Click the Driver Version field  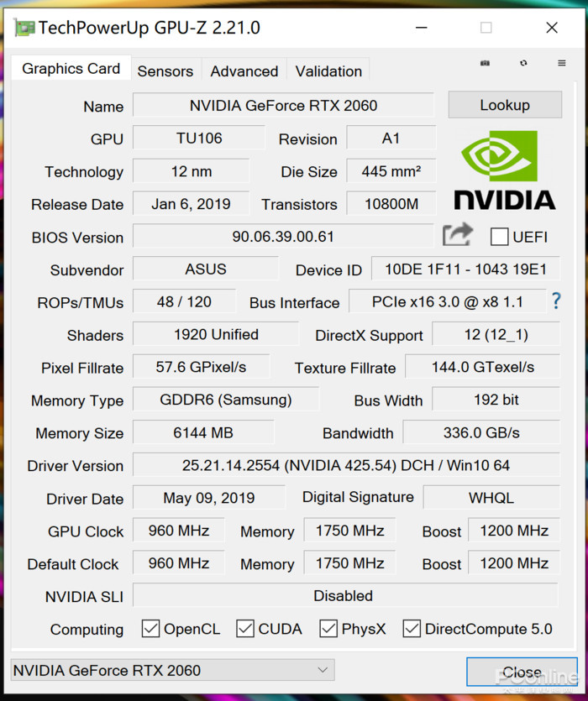(345, 465)
